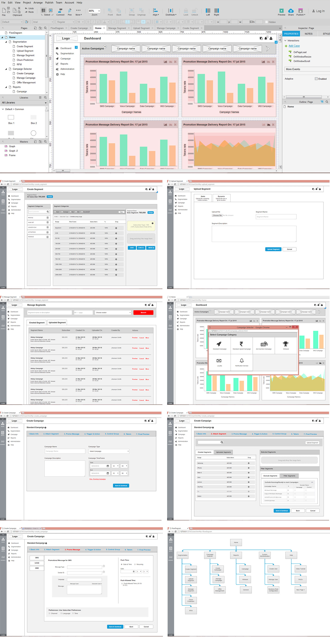330x644 pixels.
Task: Toggle the Hidden checkbox in style bar
Action: pos(266,22)
